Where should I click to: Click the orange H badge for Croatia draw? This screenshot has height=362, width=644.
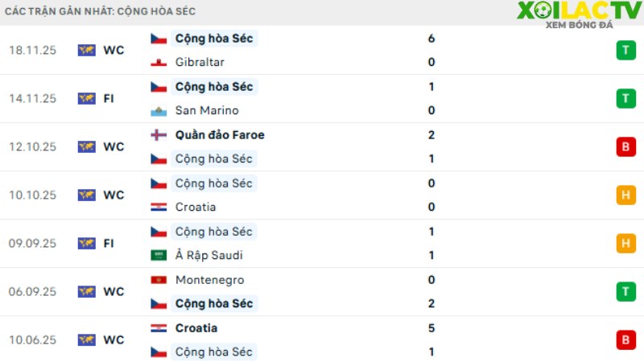click(x=625, y=195)
